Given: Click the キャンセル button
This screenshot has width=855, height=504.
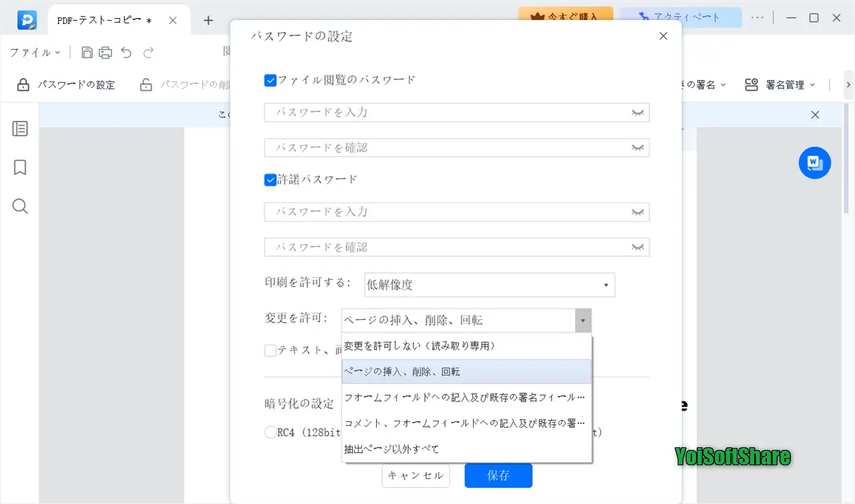Looking at the screenshot, I should click(x=415, y=476).
